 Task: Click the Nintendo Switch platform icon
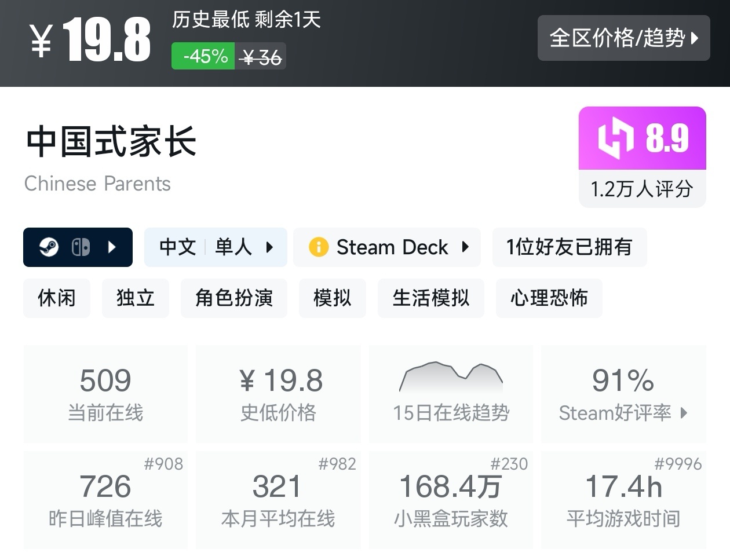(81, 247)
